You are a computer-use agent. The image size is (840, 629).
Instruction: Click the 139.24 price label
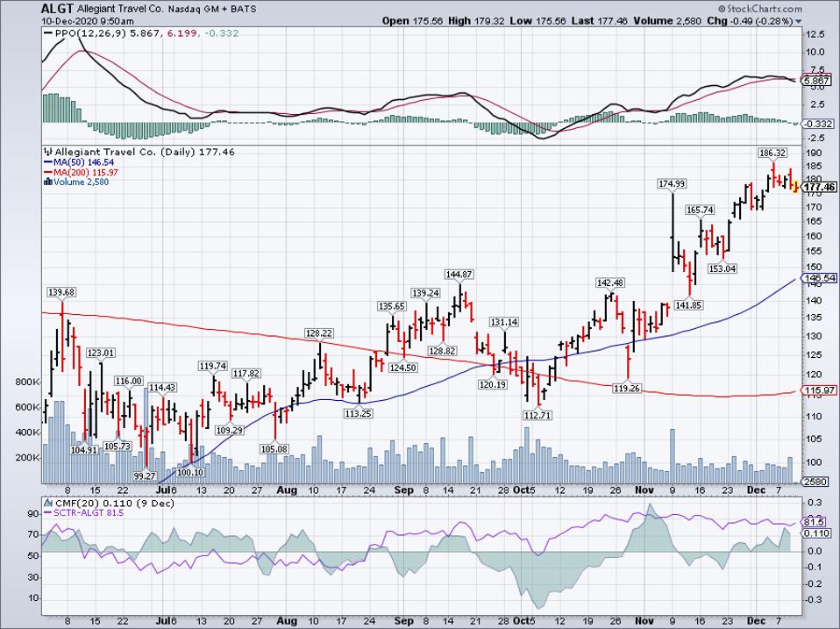(425, 292)
